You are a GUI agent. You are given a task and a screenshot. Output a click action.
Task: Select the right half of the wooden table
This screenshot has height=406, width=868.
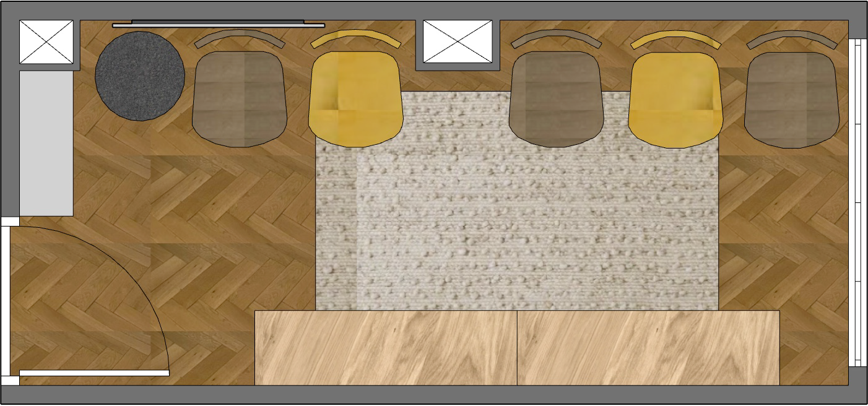648,348
